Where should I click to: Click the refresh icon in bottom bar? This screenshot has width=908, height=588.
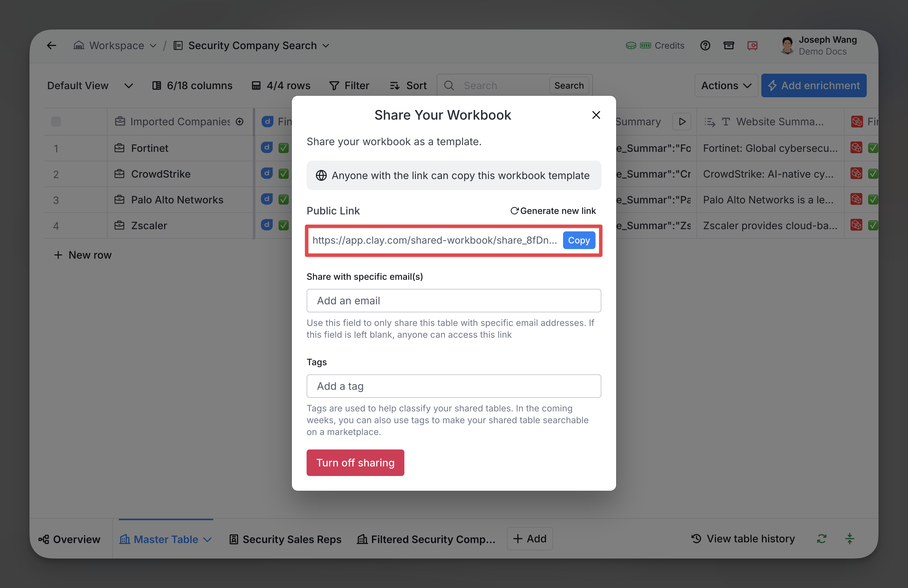tap(821, 539)
